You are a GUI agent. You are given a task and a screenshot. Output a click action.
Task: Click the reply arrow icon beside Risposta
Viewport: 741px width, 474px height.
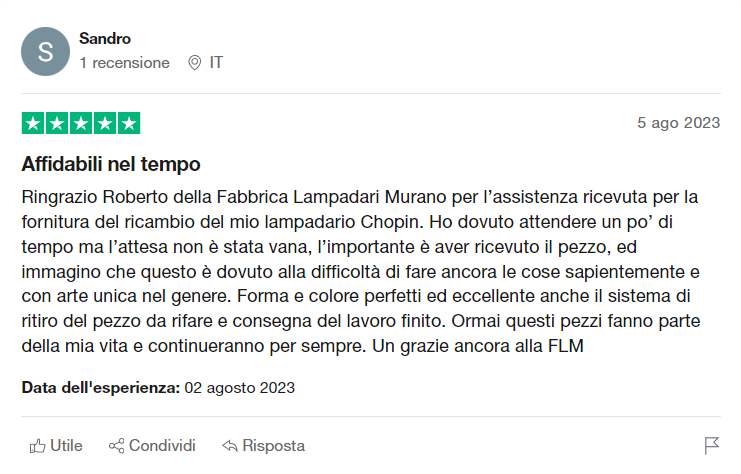(229, 446)
